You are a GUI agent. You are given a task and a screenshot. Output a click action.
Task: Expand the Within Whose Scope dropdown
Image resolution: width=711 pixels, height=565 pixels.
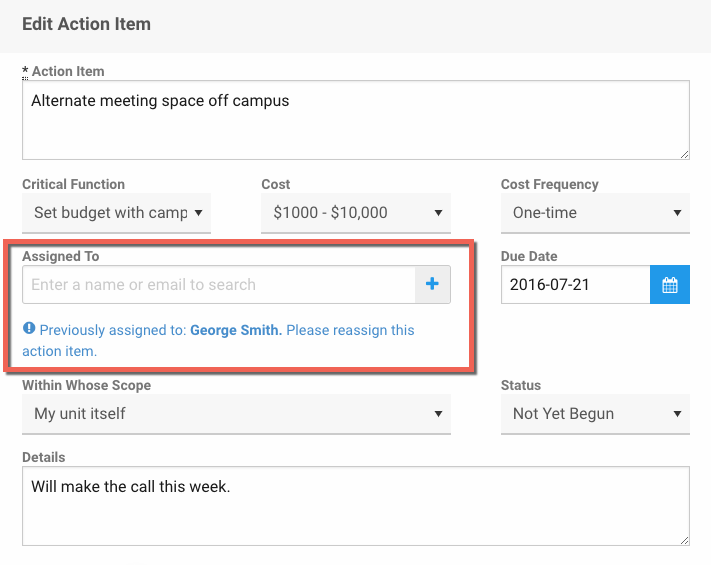(236, 414)
